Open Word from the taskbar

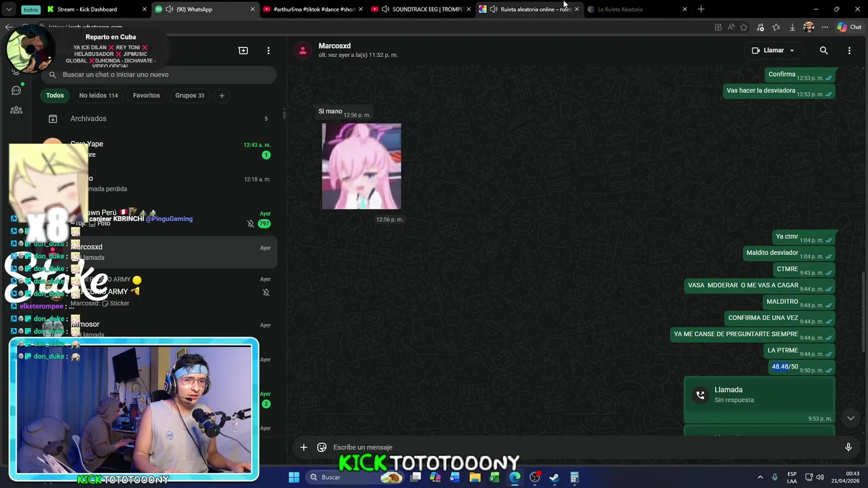455,477
